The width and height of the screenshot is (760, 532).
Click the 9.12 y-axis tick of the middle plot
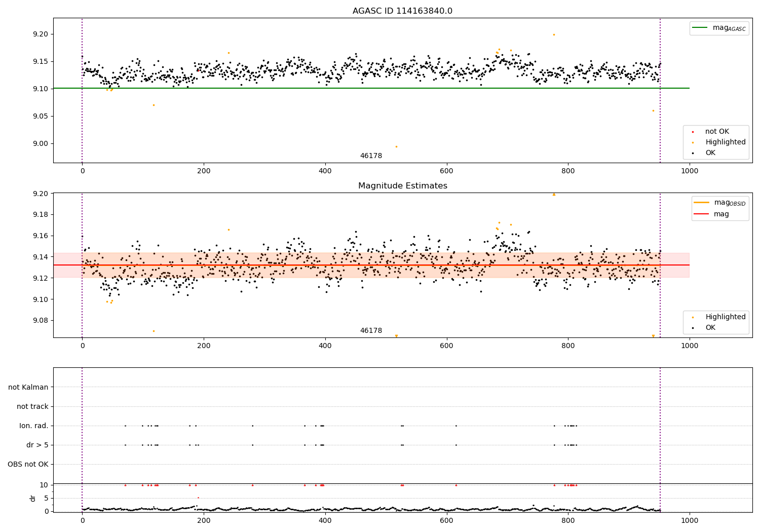point(41,279)
